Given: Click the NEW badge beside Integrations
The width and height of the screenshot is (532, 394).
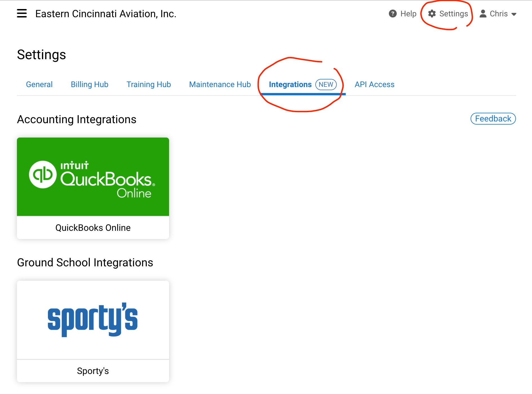Looking at the screenshot, I should click(x=326, y=85).
